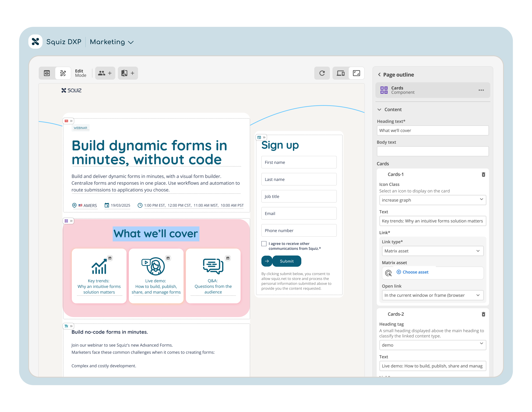Click the refresh/reload icon in toolbar
This screenshot has width=532, height=412.
pos(322,73)
